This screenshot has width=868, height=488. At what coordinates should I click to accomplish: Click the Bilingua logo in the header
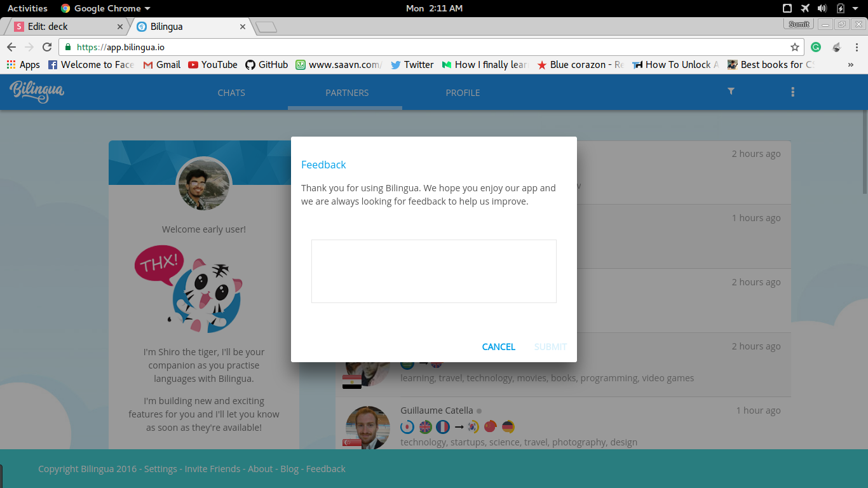pyautogui.click(x=37, y=91)
